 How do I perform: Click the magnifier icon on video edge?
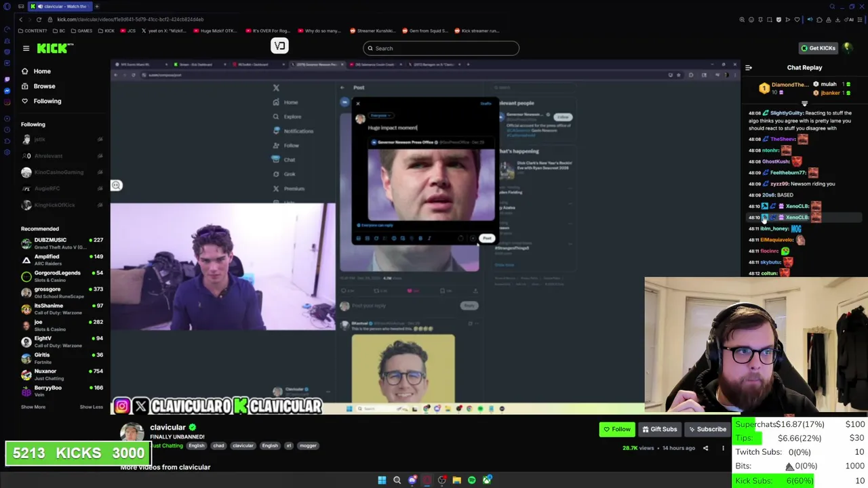tap(117, 185)
